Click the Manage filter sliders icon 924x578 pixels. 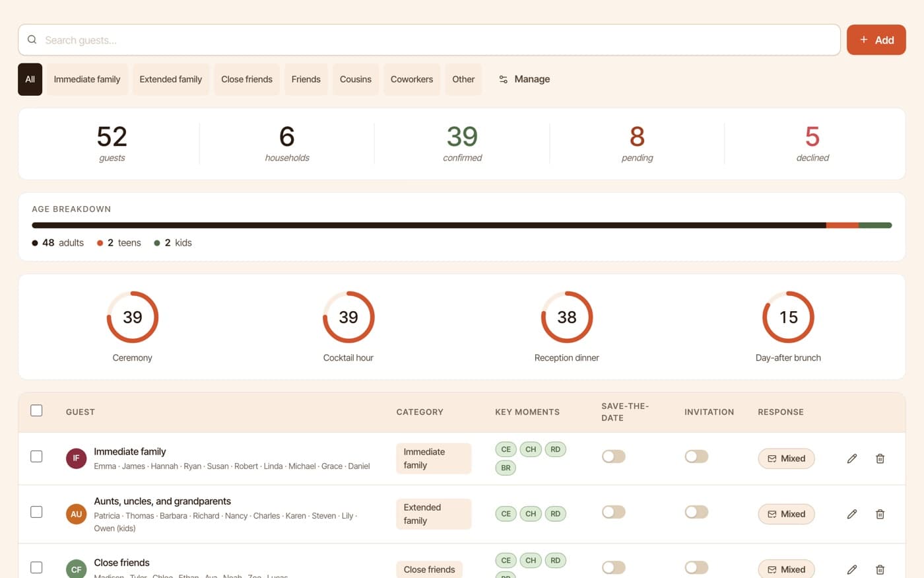click(x=504, y=79)
